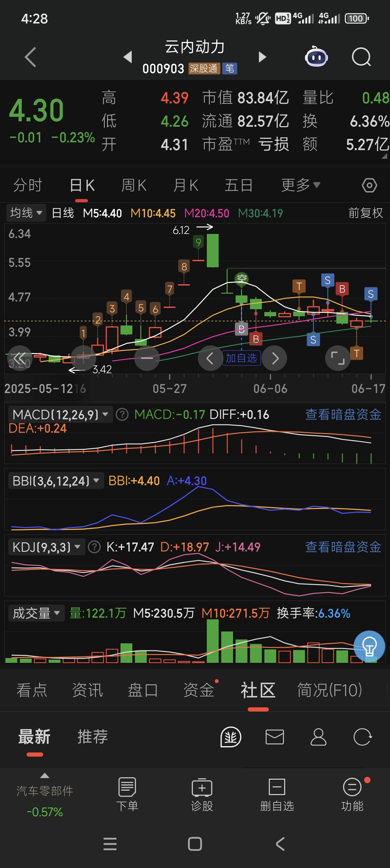Open 看点 tab
The width and height of the screenshot is (390, 868).
click(32, 690)
